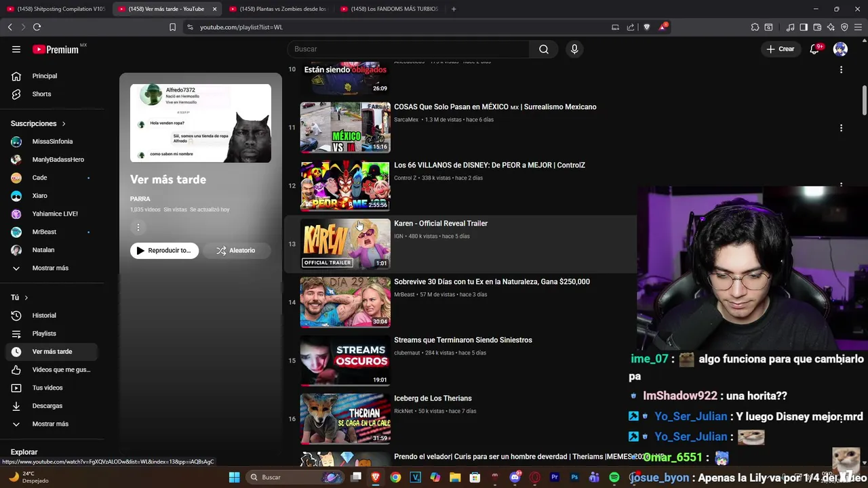The height and width of the screenshot is (488, 868).
Task: Open the Karen Official Reveal Trailer thumbnail
Action: tap(345, 244)
